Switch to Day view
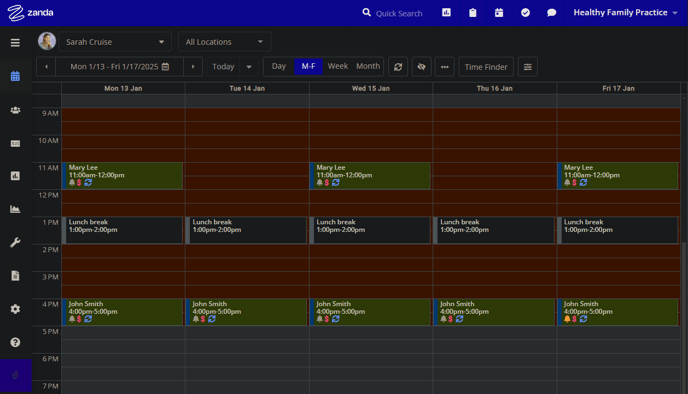 point(279,66)
